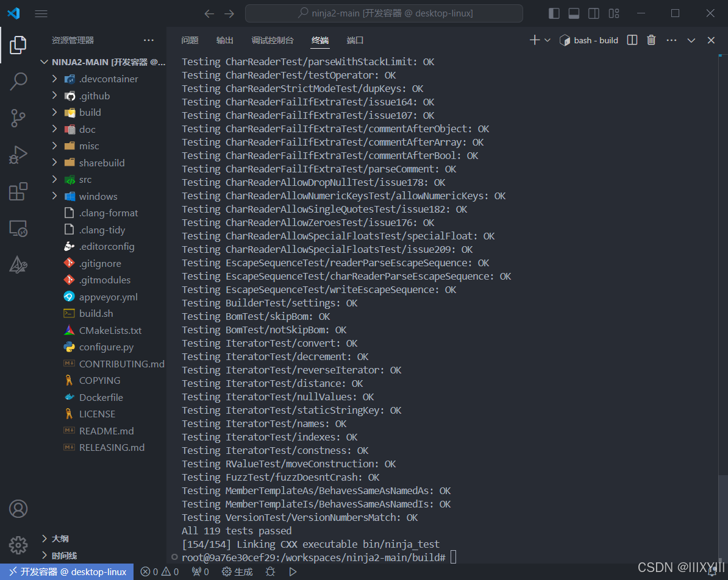The height and width of the screenshot is (580, 728).
Task: Switch to the 端口 panel tab
Action: point(355,40)
